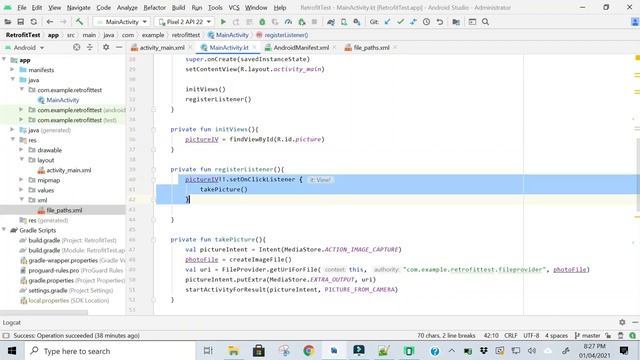
Task: Navigate Back with the left arrow
Action: (50, 22)
